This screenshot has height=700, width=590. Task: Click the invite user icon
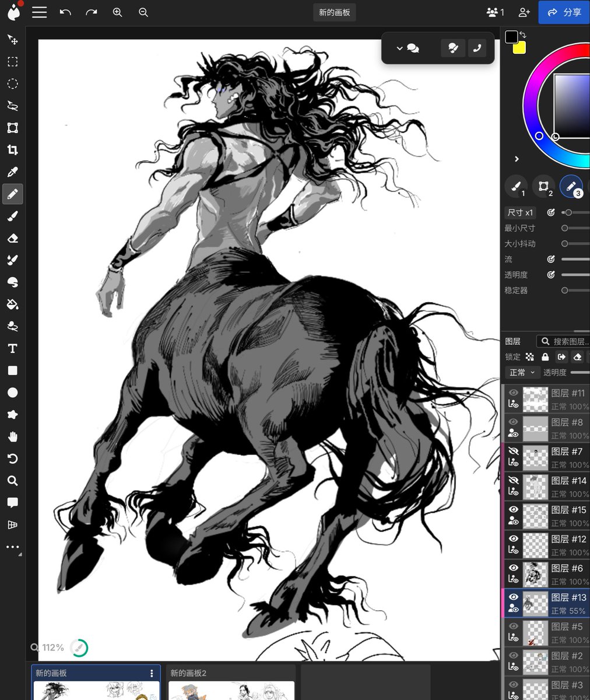[x=524, y=12]
